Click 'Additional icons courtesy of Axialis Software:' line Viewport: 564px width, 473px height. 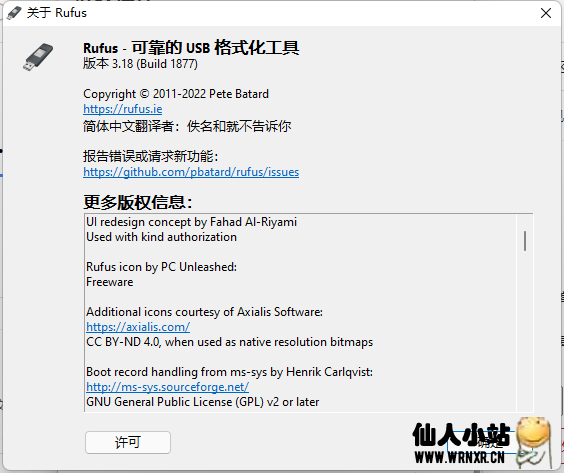click(x=204, y=312)
